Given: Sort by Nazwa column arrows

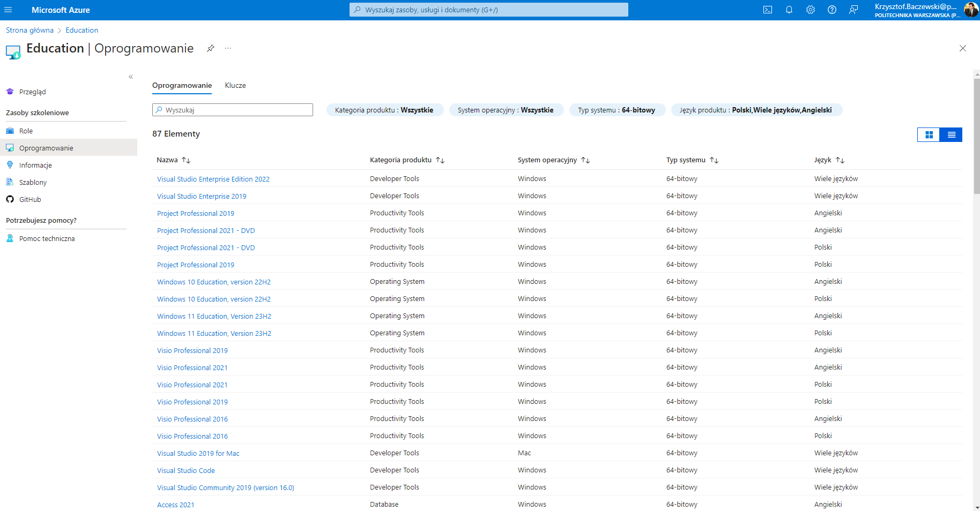Looking at the screenshot, I should click(186, 160).
